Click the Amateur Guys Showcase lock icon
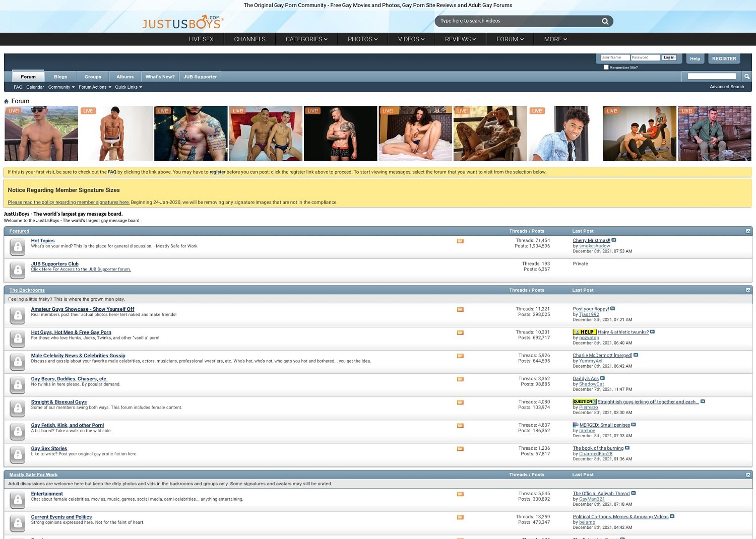756x539 pixels. click(x=18, y=315)
